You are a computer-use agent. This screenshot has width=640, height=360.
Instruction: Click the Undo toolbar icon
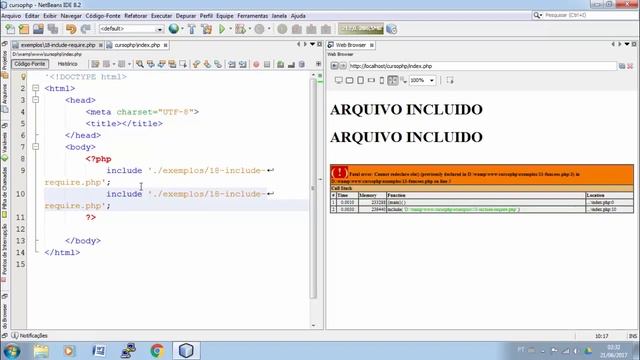pyautogui.click(x=71, y=29)
